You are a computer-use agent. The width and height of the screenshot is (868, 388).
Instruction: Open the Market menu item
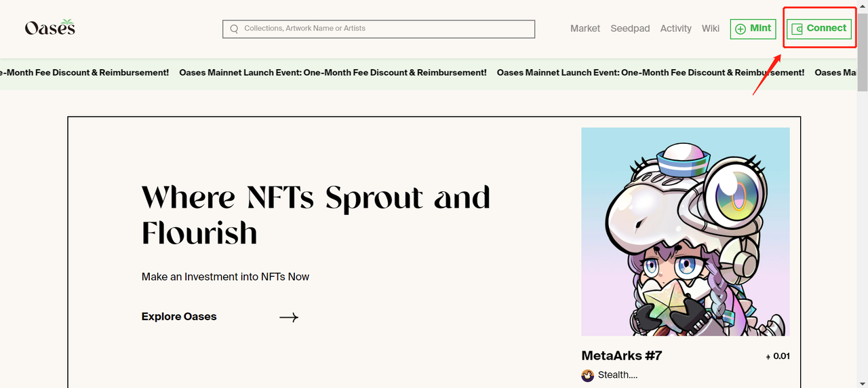tap(585, 28)
